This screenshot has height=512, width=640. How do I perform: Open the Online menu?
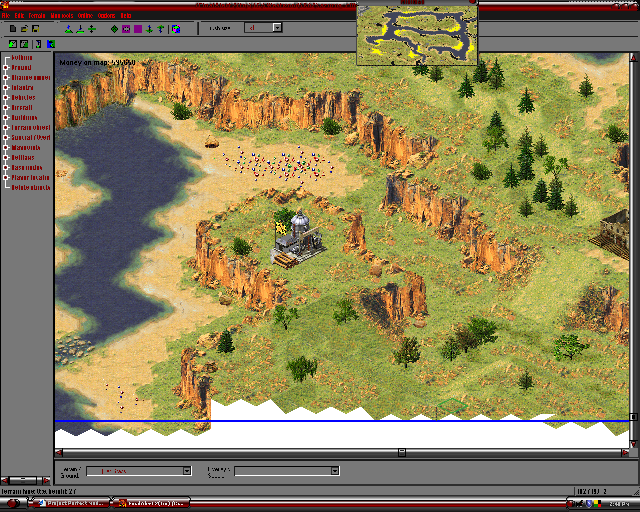85,16
